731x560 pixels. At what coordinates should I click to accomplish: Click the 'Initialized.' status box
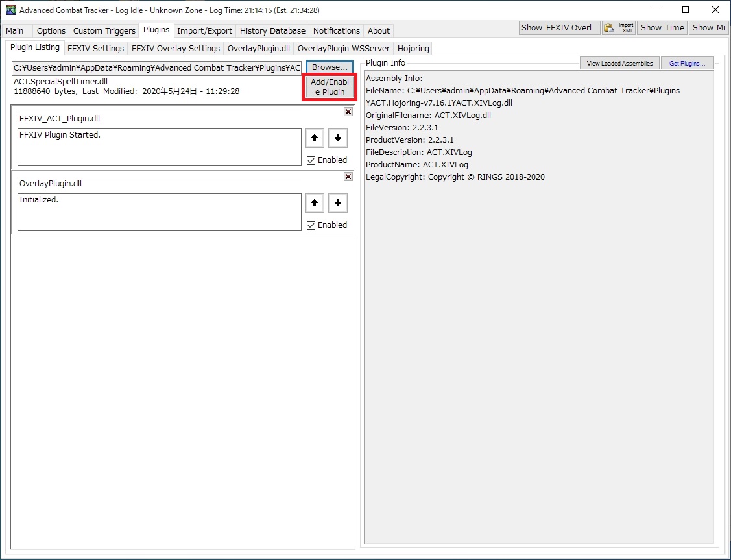point(160,212)
